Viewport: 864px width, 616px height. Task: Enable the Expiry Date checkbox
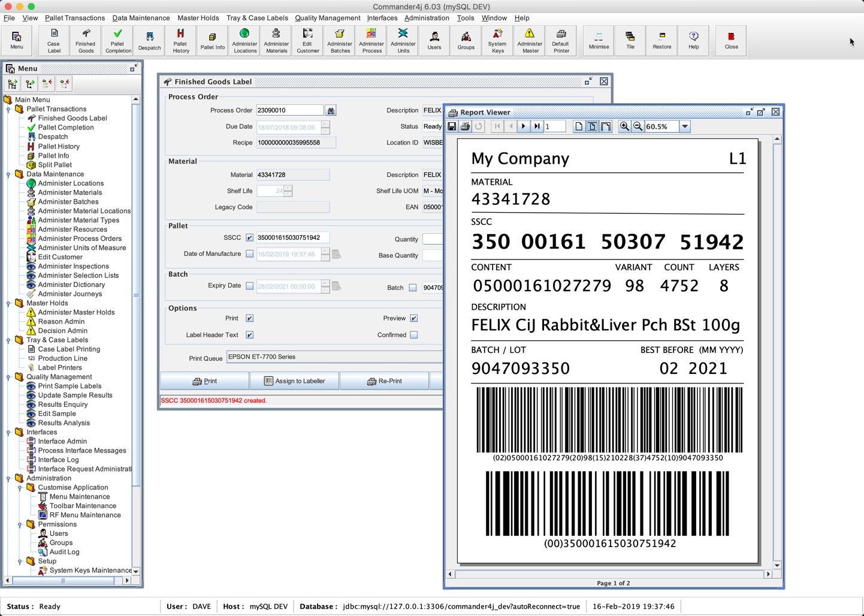pyautogui.click(x=250, y=286)
